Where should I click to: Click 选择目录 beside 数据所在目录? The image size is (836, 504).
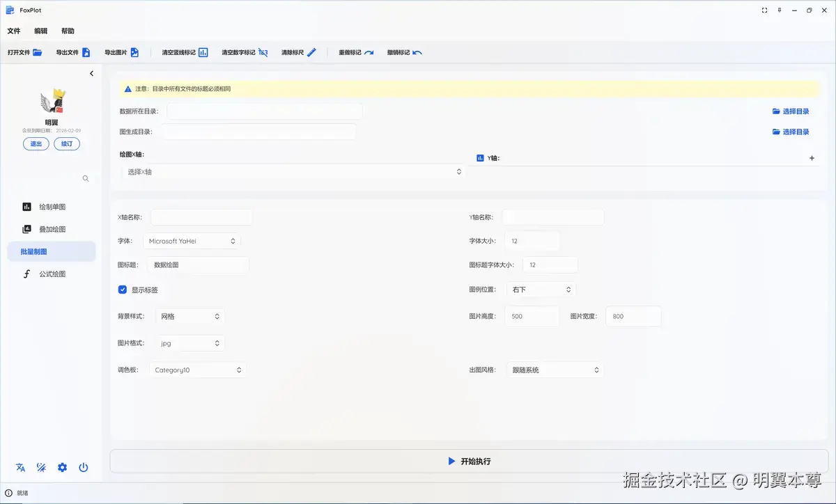[791, 111]
